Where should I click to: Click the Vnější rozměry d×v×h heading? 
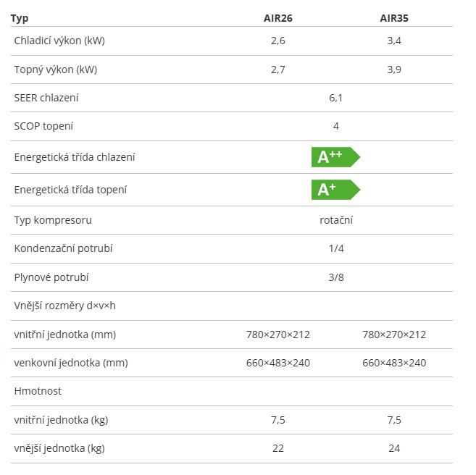[x=64, y=306]
